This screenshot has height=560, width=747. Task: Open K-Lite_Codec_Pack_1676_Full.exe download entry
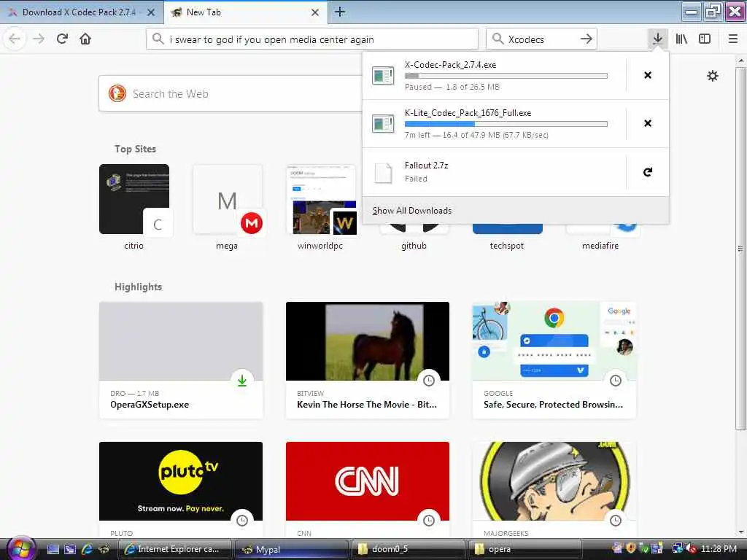point(494,123)
